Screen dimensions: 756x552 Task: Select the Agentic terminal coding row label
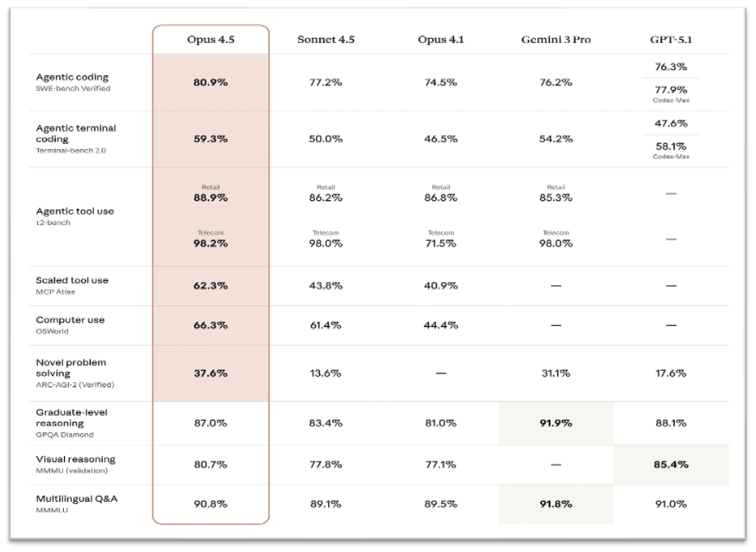tap(76, 134)
